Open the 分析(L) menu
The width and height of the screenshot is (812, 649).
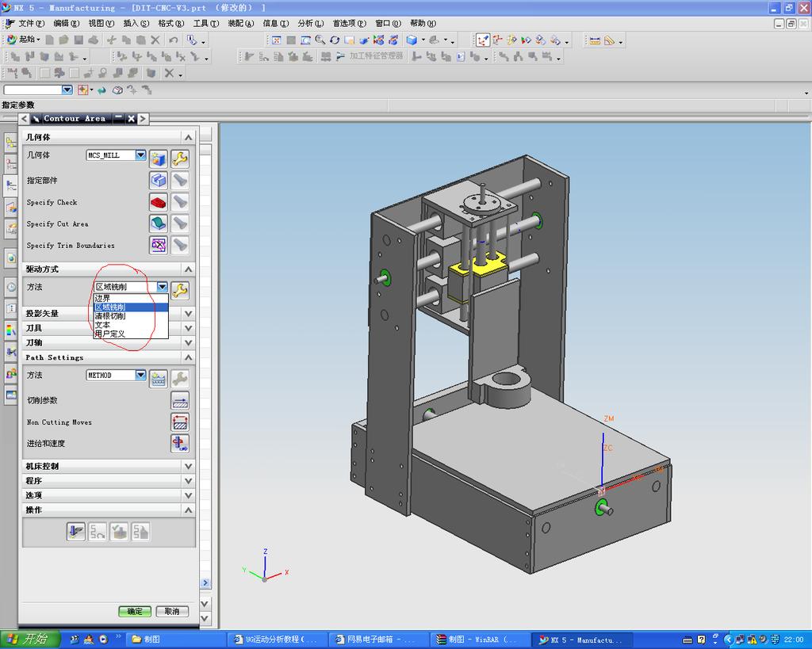click(x=310, y=23)
